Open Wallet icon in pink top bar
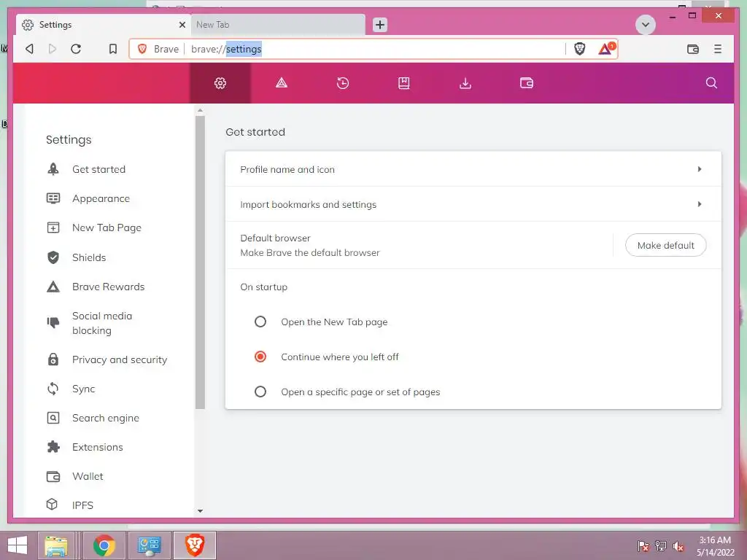747x560 pixels. [527, 83]
